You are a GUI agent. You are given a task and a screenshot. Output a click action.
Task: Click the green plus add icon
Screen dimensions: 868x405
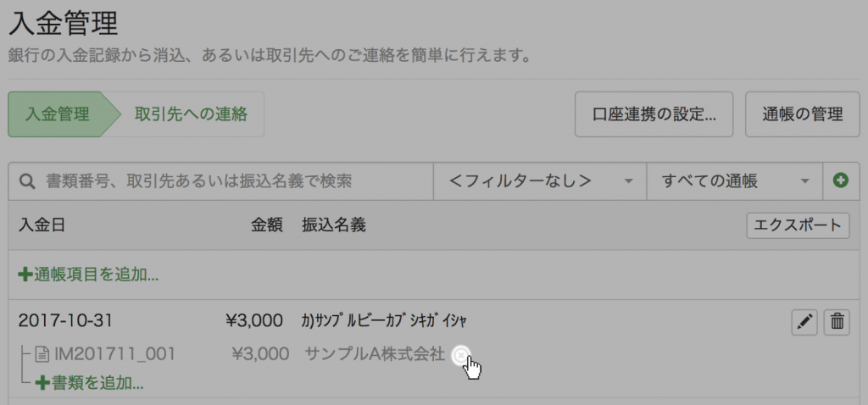pyautogui.click(x=841, y=181)
